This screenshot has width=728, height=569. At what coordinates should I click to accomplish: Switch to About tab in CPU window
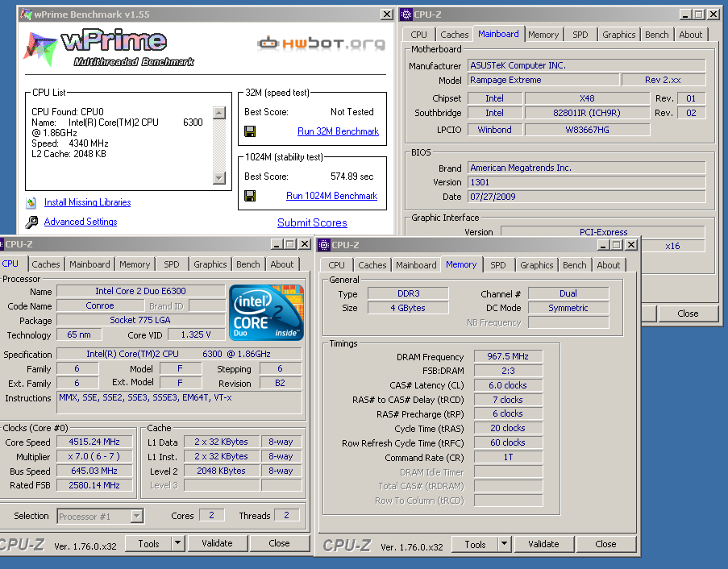coord(282,264)
